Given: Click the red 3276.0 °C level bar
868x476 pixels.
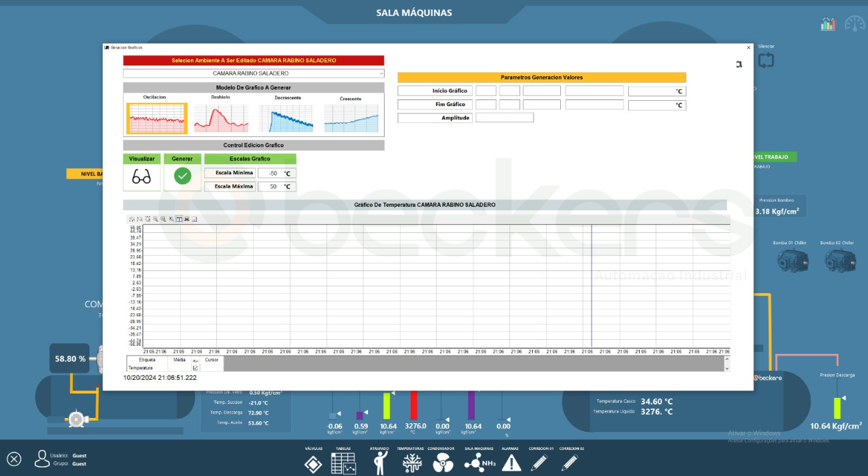Looking at the screenshot, I should coord(413,406).
